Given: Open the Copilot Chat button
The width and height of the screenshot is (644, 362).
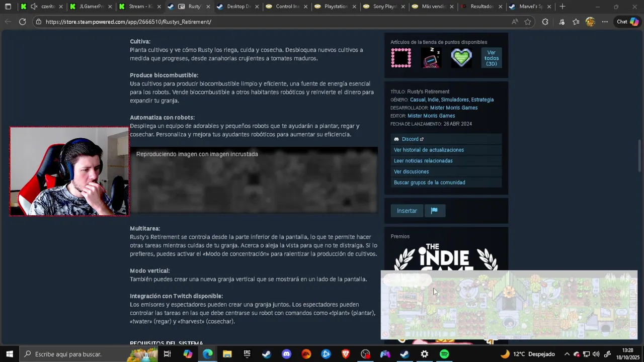Looking at the screenshot, I should [628, 22].
